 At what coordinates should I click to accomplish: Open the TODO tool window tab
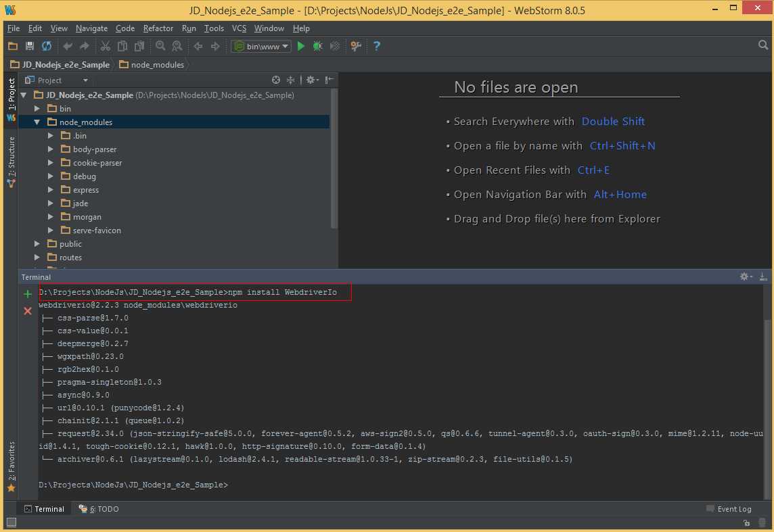point(99,509)
